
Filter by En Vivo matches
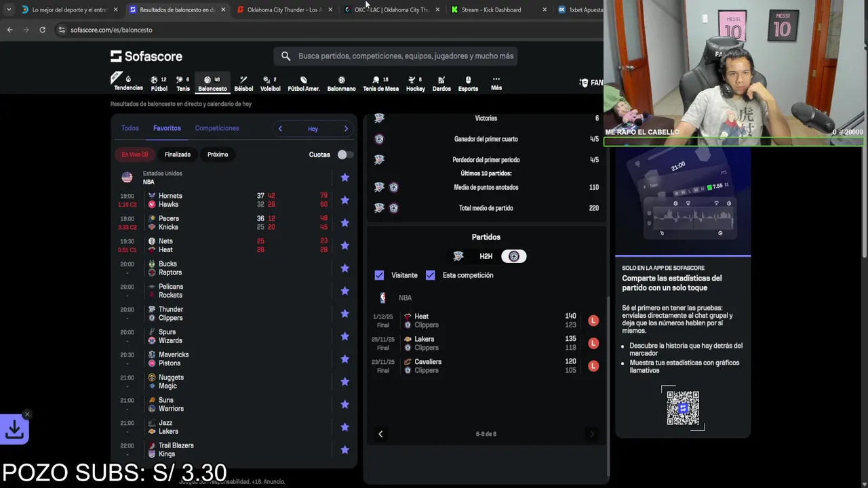134,155
